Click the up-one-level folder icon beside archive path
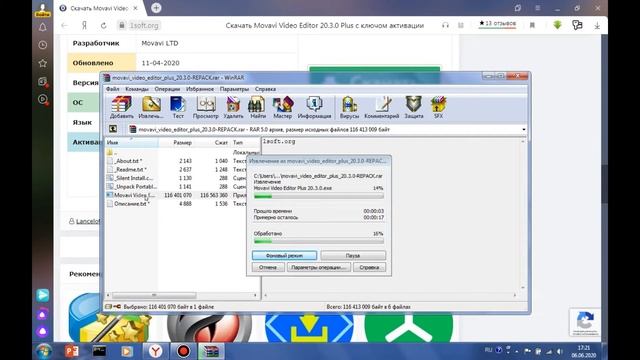Screen dimensions: 640x360 [113, 129]
